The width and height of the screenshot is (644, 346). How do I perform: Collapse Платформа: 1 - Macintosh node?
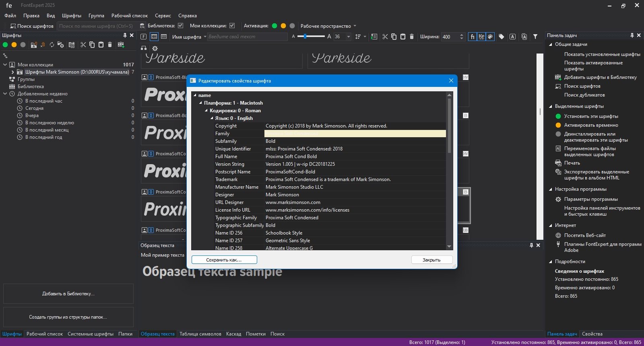(201, 103)
